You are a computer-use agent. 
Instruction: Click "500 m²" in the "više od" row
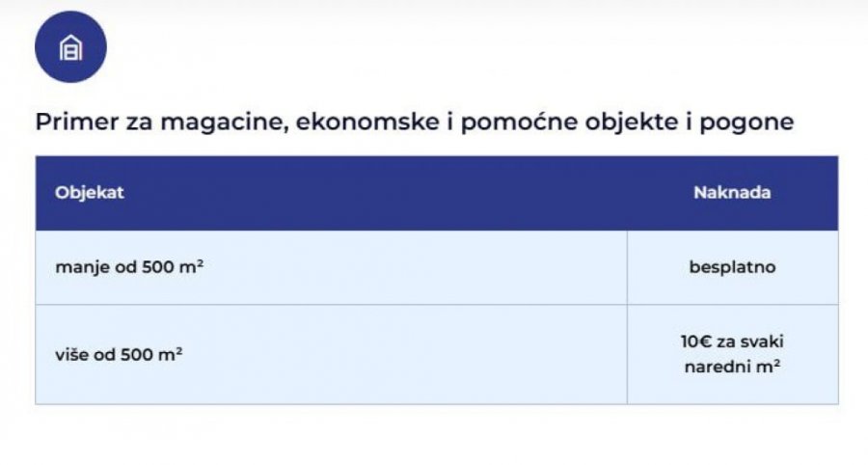click(152, 354)
